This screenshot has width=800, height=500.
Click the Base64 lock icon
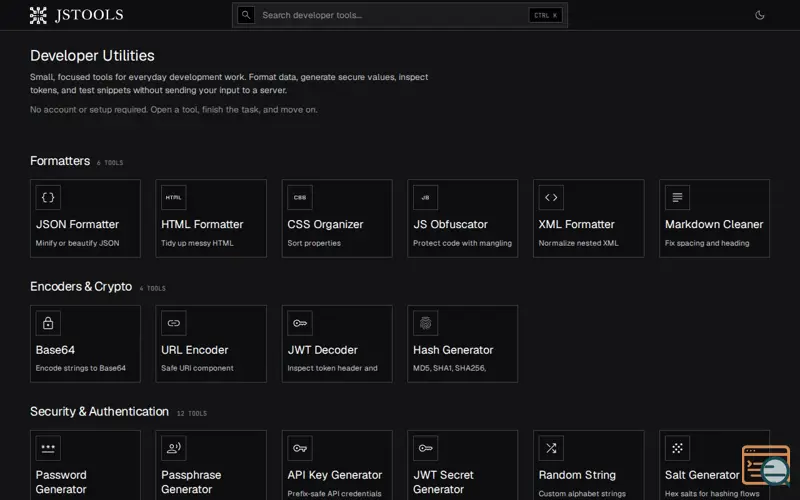[x=48, y=323]
